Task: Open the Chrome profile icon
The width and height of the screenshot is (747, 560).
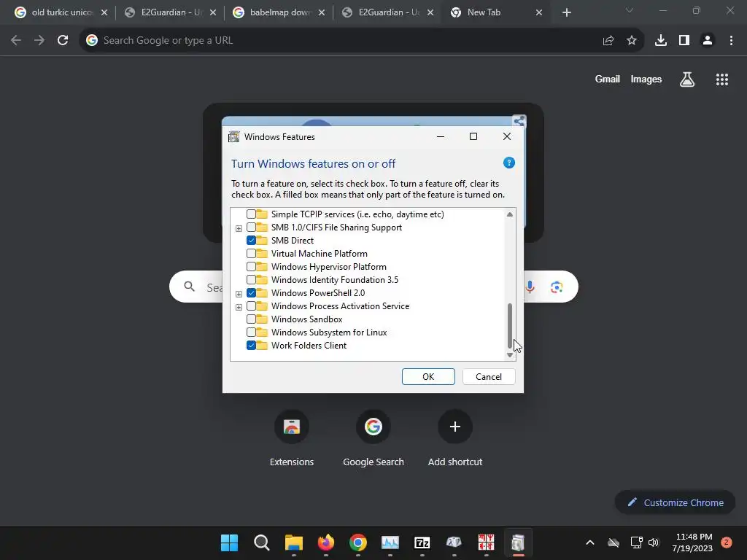Action: pos(708,41)
